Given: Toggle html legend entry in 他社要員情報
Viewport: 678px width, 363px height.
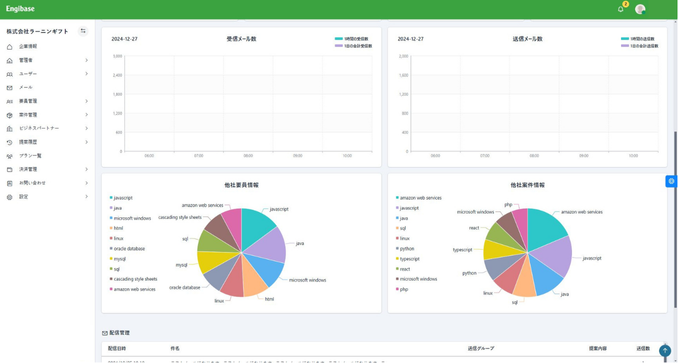Looking at the screenshot, I should click(x=116, y=228).
